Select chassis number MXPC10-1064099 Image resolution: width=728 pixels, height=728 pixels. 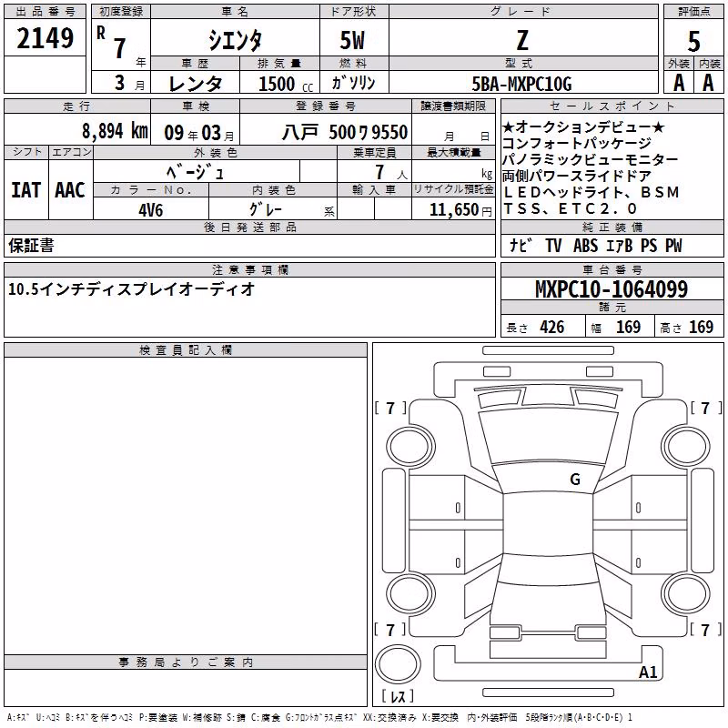[612, 289]
